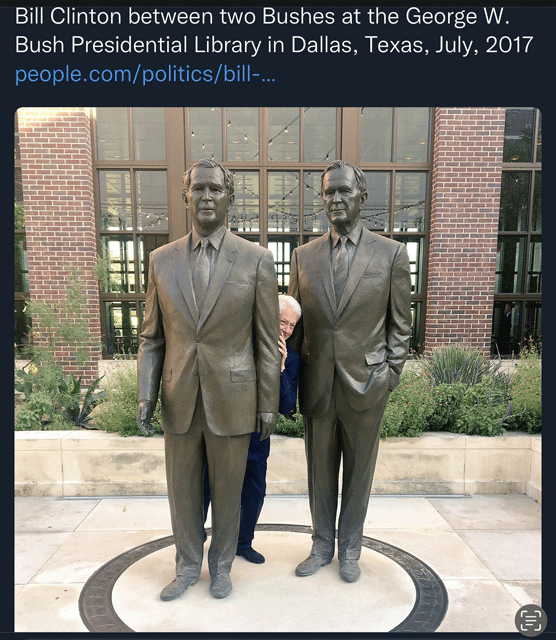Click the blue shoe behind the statues
Image resolution: width=556 pixels, height=640 pixels.
[250, 555]
